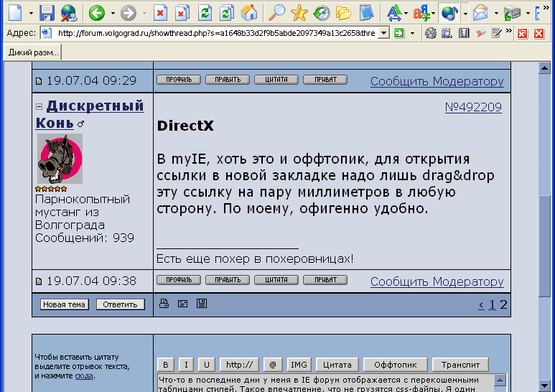This screenshot has height=392, width=555.
Task: Click the Home house icon in toolbar
Action: (248, 12)
